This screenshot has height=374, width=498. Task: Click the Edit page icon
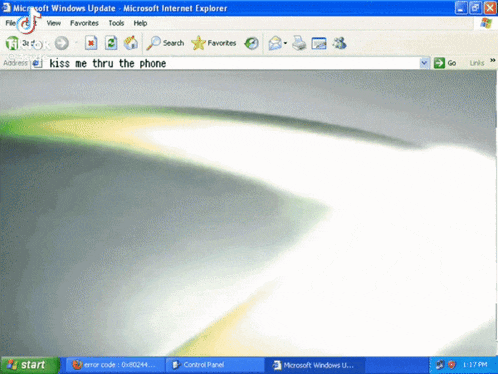point(319,43)
